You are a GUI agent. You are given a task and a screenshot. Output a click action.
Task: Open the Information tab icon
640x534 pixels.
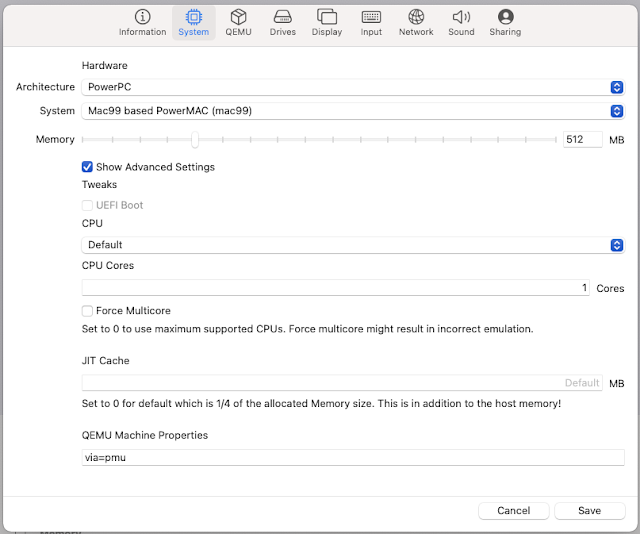coord(142,17)
